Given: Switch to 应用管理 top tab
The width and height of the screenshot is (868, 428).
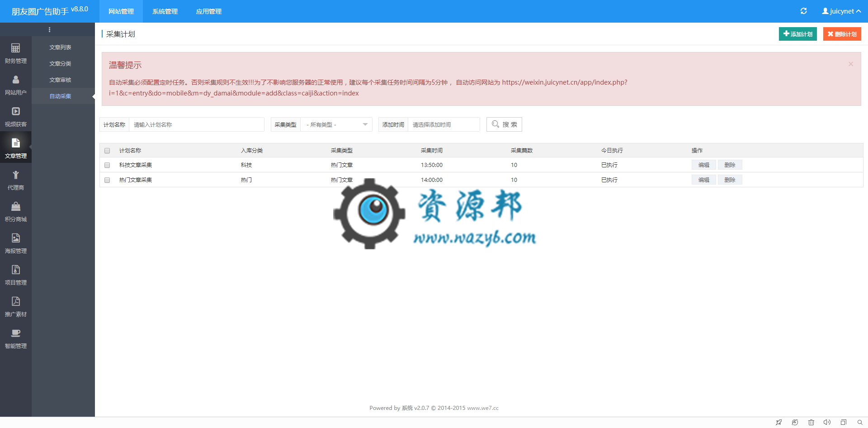Looking at the screenshot, I should (x=209, y=11).
